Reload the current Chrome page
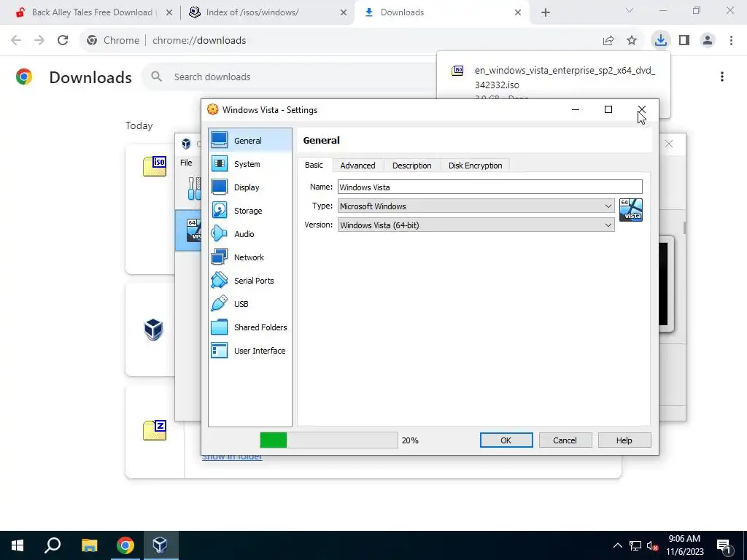The height and width of the screenshot is (560, 747). [x=63, y=41]
